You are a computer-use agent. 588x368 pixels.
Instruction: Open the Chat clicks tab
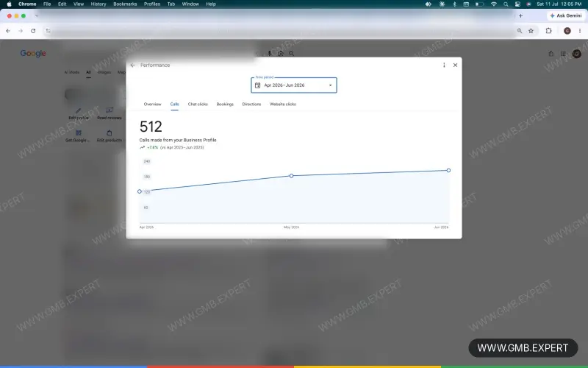point(198,104)
